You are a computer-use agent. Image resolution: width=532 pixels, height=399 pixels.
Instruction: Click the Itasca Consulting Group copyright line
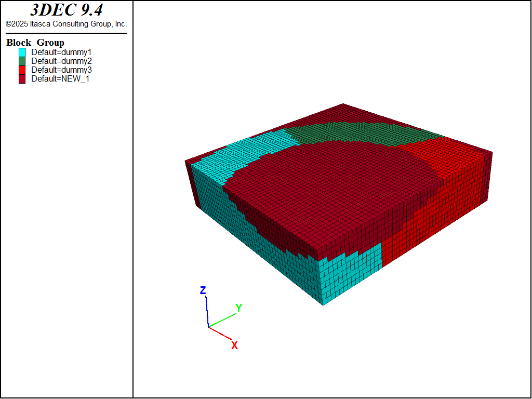[66, 24]
